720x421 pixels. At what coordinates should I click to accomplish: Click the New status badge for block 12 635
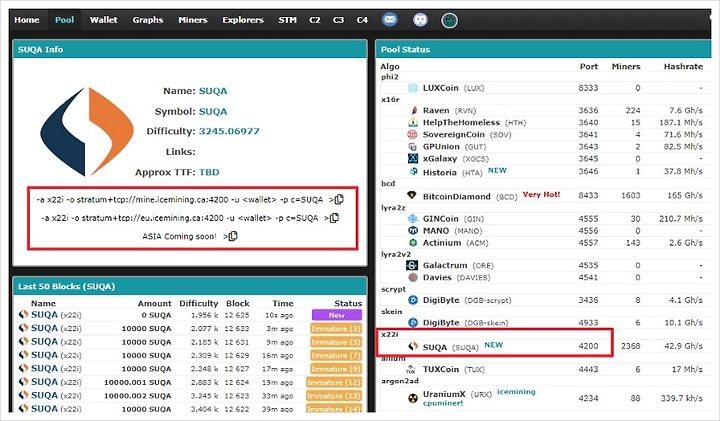click(337, 315)
